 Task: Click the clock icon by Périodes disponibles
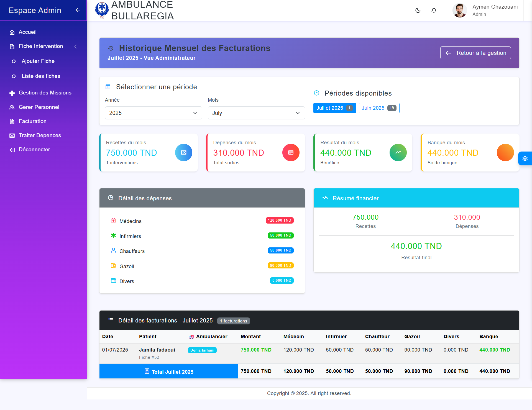pos(317,93)
